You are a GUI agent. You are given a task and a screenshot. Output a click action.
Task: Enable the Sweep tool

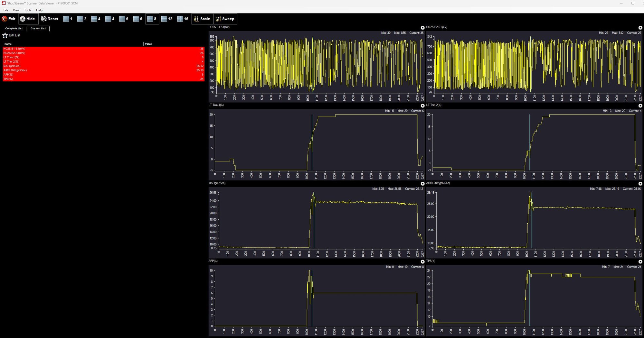225,19
